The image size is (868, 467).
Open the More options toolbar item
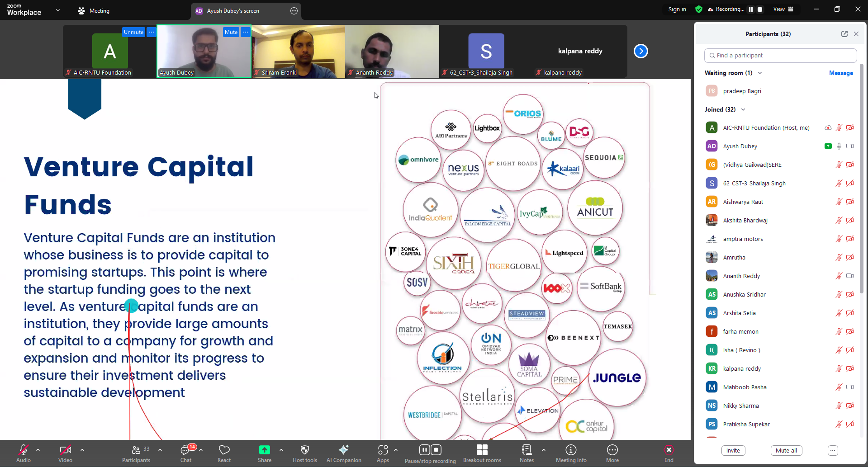(x=612, y=453)
